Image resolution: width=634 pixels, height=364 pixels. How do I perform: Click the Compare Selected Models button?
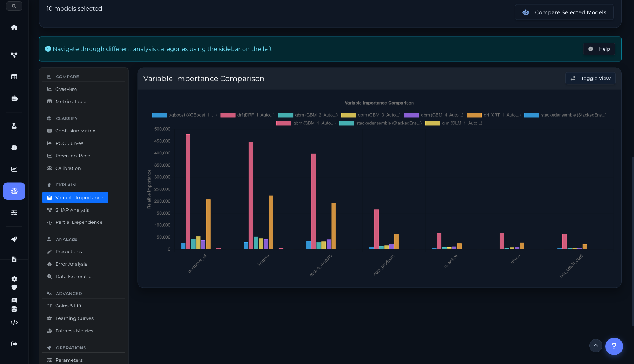pyautogui.click(x=564, y=12)
